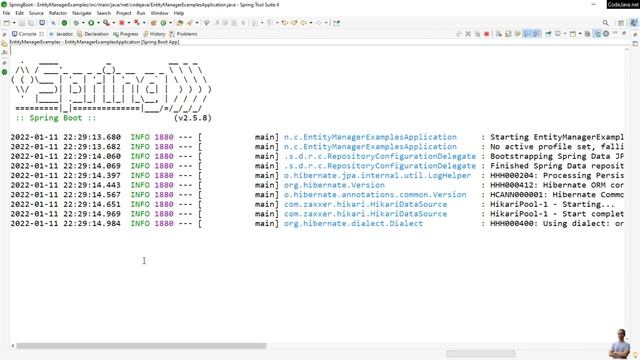
Task: Click the red Terminate square in Console toolbar
Action: pos(487,34)
